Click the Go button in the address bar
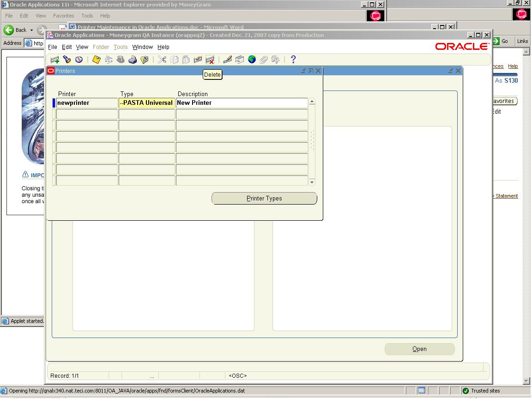 pyautogui.click(x=504, y=41)
